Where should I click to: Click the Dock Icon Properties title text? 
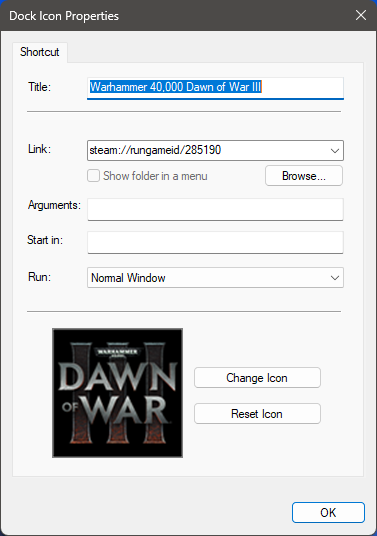(x=64, y=16)
